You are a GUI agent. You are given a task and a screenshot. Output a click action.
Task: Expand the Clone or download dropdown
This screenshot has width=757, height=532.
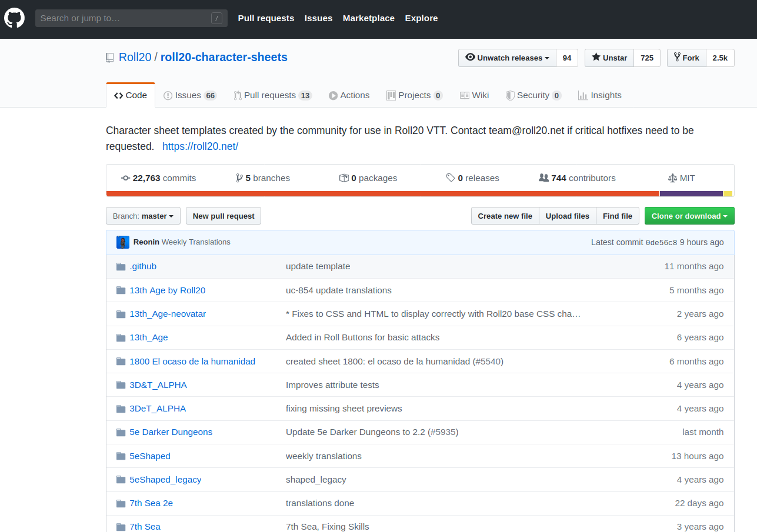coord(689,216)
